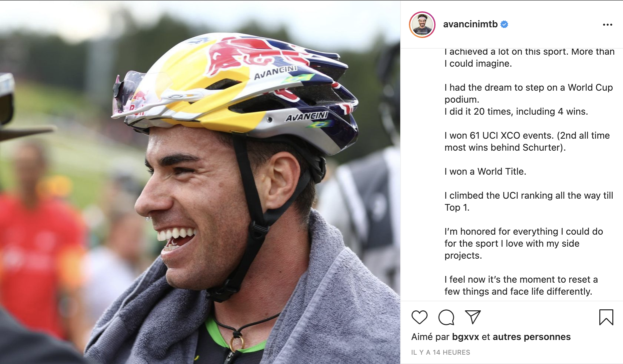623x364 pixels.
Task: Open the bgxvx profile from likes
Action: [x=465, y=337]
